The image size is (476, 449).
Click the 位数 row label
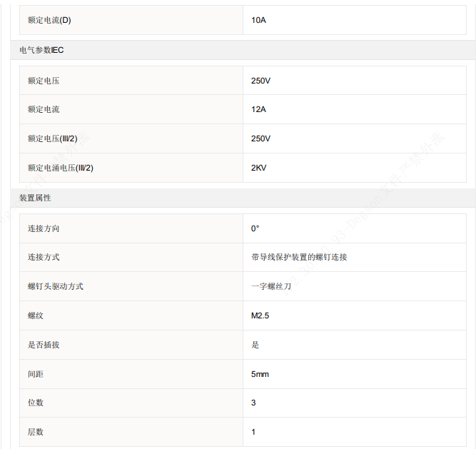click(36, 403)
